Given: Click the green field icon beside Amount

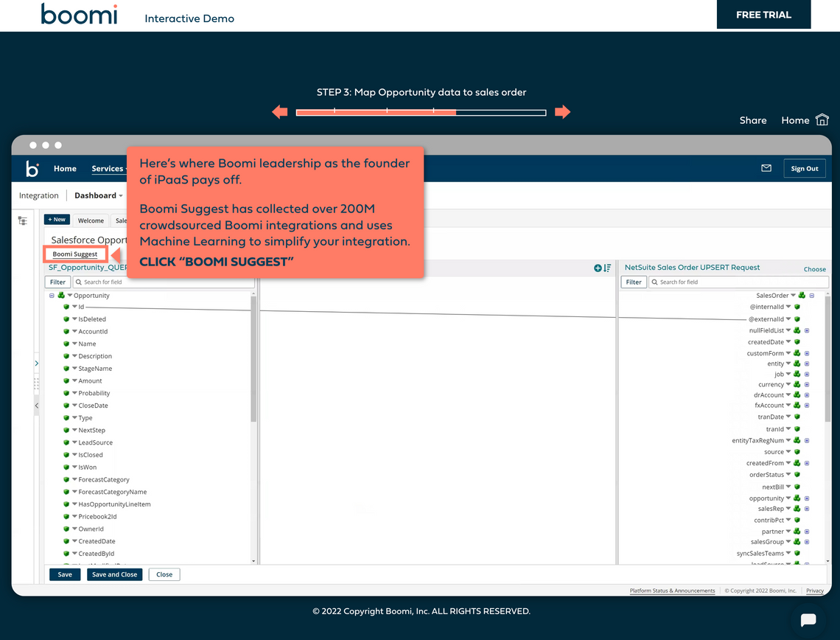Looking at the screenshot, I should pyautogui.click(x=66, y=380).
